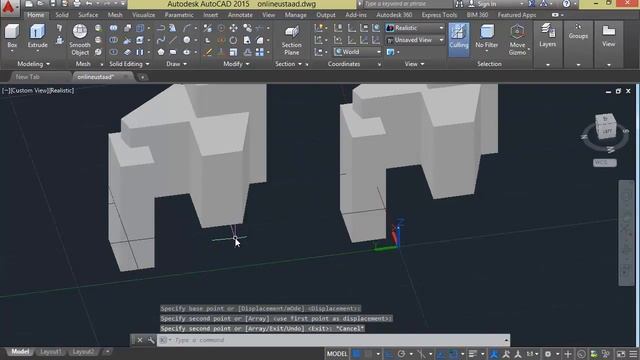Click the Print icon in Quick Access toolbar
640x360 pixels.
tap(77, 4)
